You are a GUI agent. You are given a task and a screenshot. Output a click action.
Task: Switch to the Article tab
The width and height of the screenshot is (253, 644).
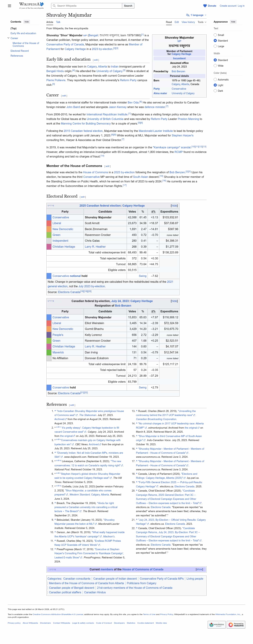pyautogui.click(x=50, y=22)
